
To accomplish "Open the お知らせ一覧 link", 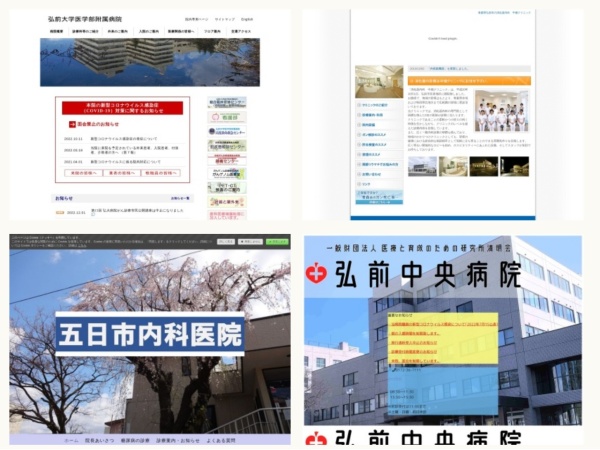I will point(180,198).
